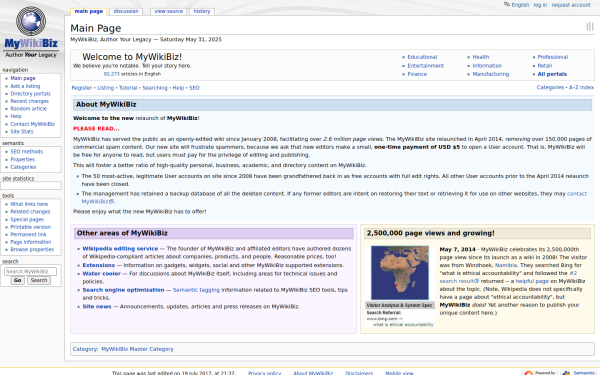The height and width of the screenshot is (375, 600).
Task: Click the Listing link below welcome box
Action: tap(106, 88)
